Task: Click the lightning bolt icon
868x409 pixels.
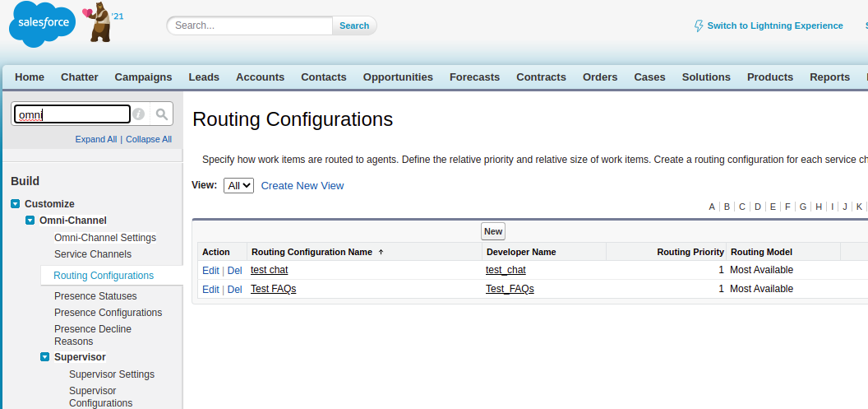Action: (x=699, y=26)
